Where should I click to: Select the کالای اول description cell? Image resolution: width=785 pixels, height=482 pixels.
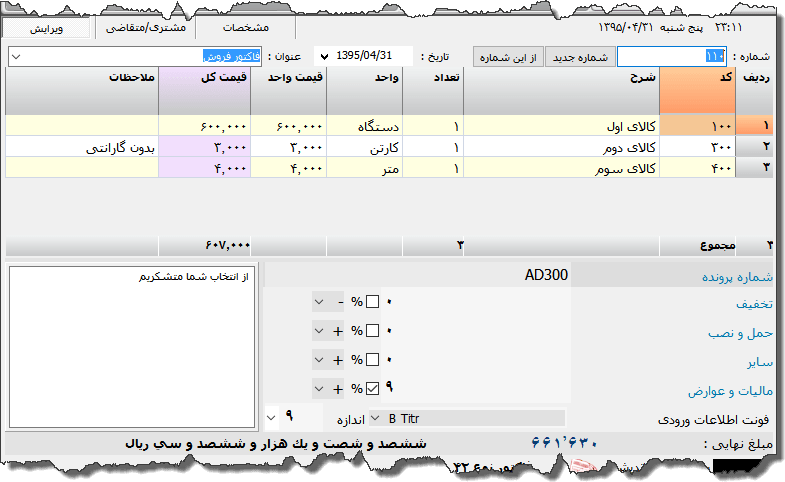[x=561, y=126]
